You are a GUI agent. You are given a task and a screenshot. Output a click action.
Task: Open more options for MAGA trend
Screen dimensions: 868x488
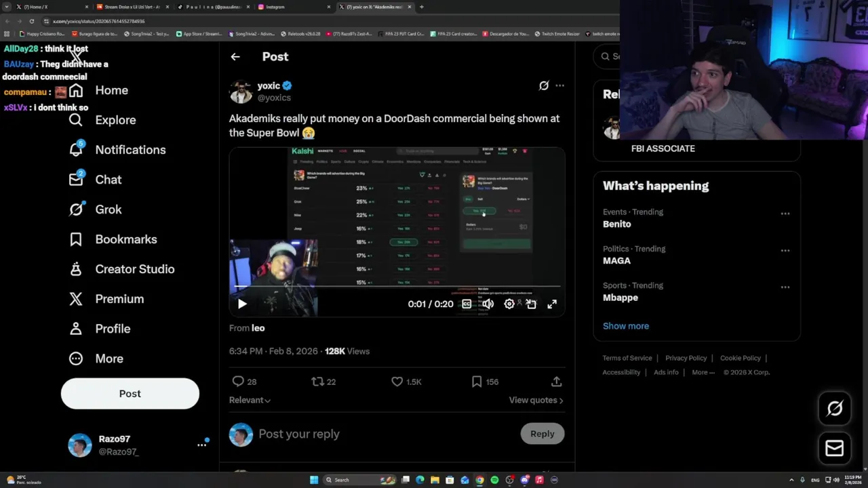click(x=785, y=250)
